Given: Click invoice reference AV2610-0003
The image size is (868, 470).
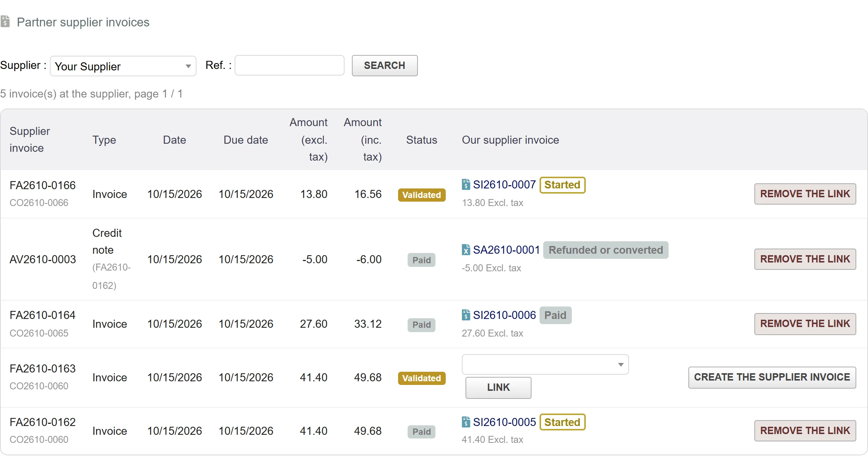Looking at the screenshot, I should point(43,259).
